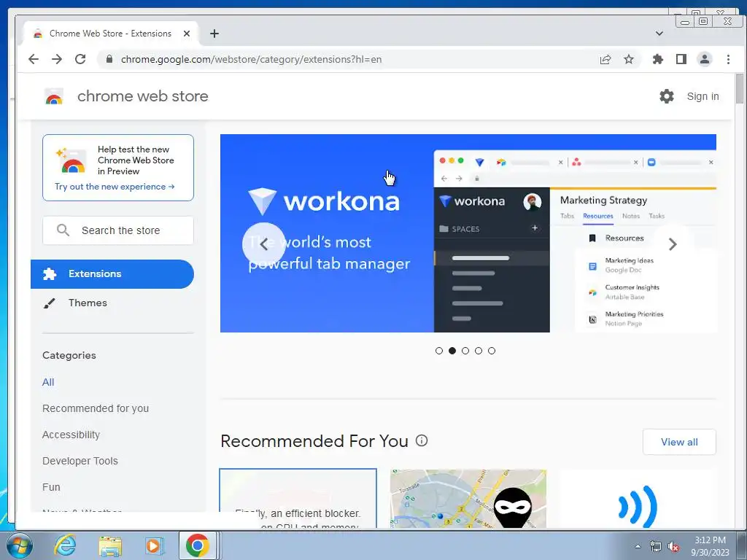The image size is (747, 560).
Task: Open the workona banner
Action: pos(468,233)
